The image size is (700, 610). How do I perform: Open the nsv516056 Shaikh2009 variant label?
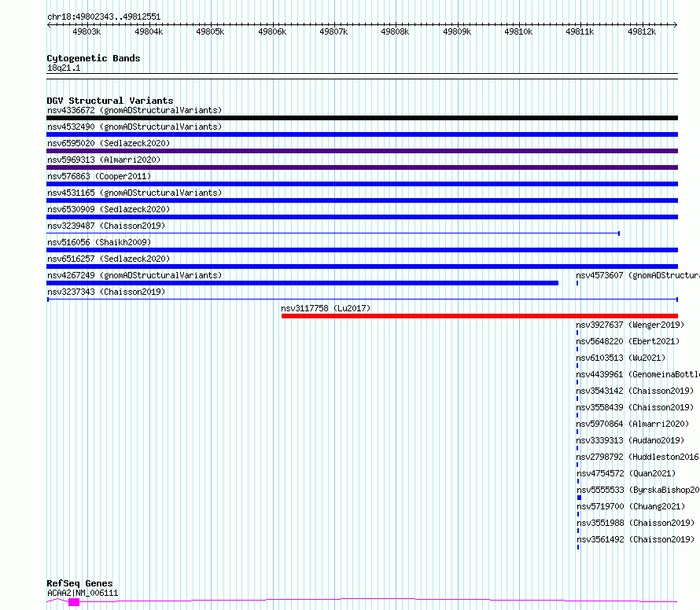click(99, 242)
